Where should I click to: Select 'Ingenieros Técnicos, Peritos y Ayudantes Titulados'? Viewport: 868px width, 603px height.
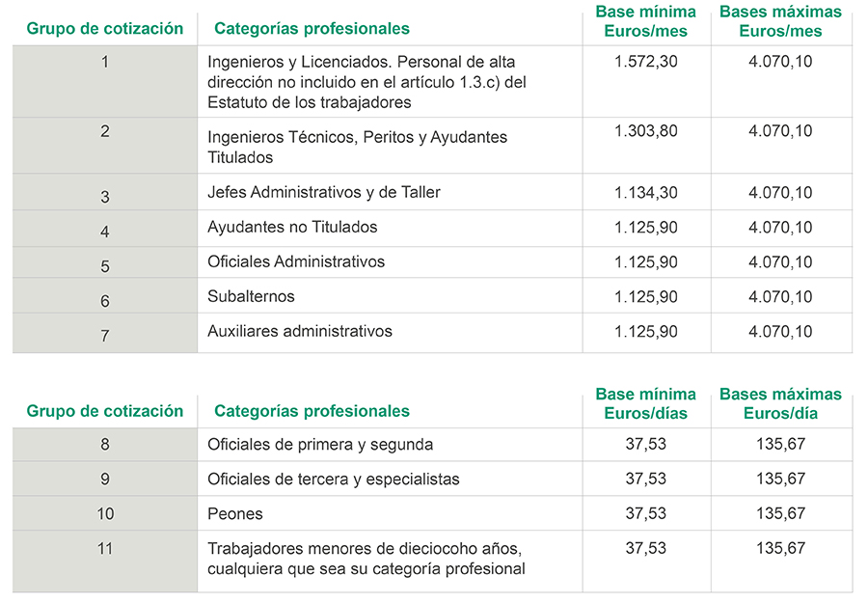click(357, 148)
